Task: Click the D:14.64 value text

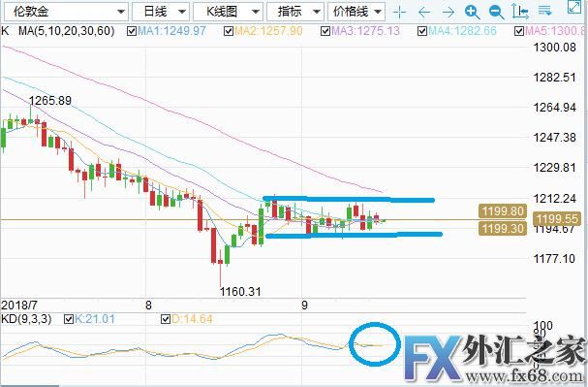Action: pyautogui.click(x=192, y=319)
